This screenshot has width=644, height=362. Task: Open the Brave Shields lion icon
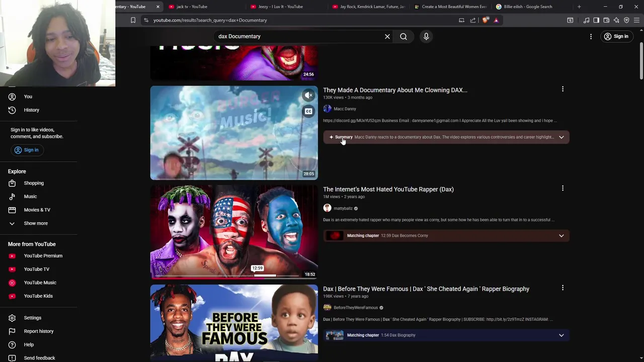(485, 20)
